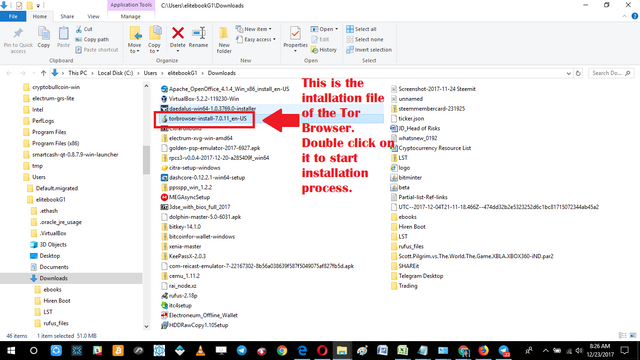Select VirtualBox-5.2.2-119230-Win file
640x360 pixels.
[x=204, y=99]
